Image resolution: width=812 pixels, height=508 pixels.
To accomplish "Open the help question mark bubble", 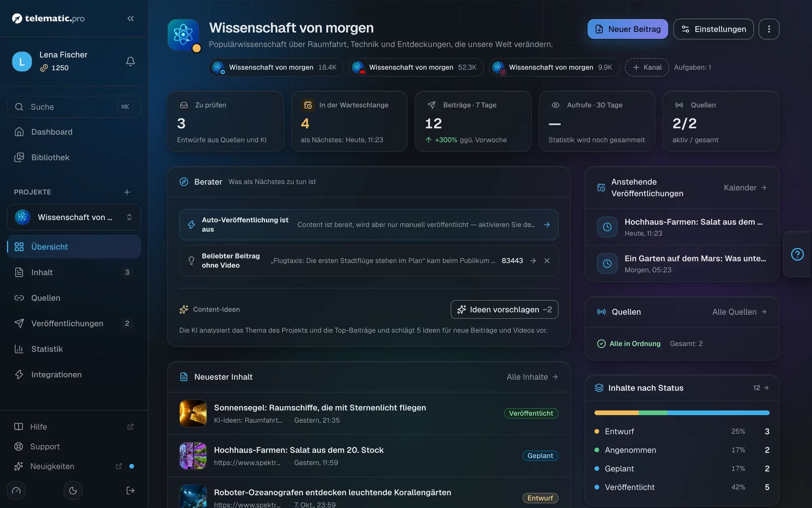I will point(797,254).
